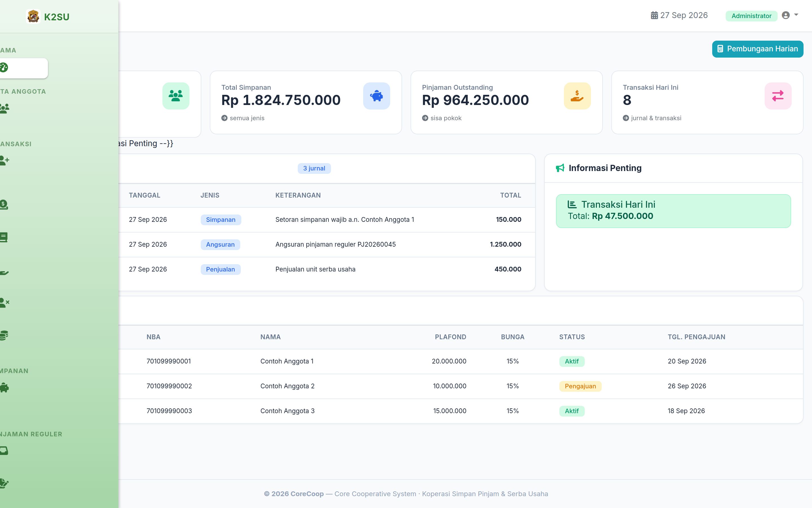The image size is (812, 508).
Task: Click the total 1.250.000 in jurnal table
Action: tap(505, 244)
